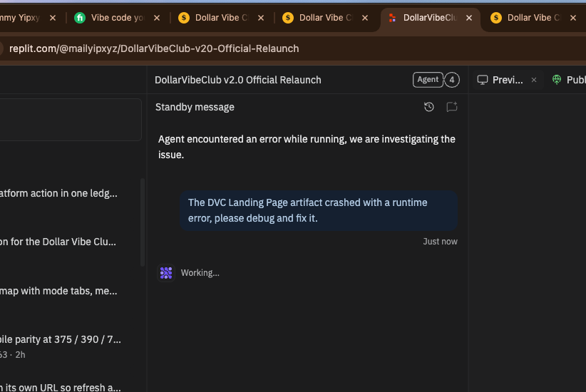This screenshot has height=392, width=586.
Task: Select the active DollarVibeClub Replit tab
Action: (x=429, y=18)
